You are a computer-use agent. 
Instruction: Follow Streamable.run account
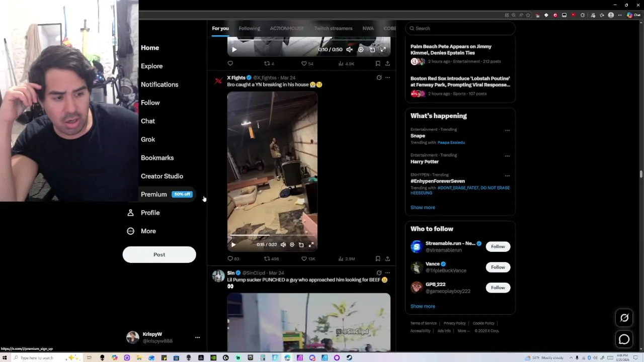(x=498, y=246)
